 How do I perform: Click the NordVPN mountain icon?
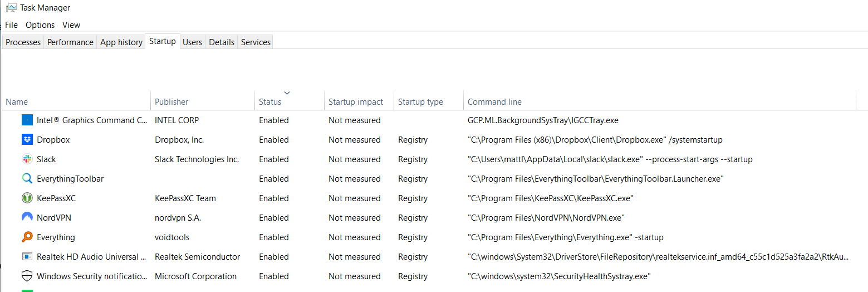(27, 217)
